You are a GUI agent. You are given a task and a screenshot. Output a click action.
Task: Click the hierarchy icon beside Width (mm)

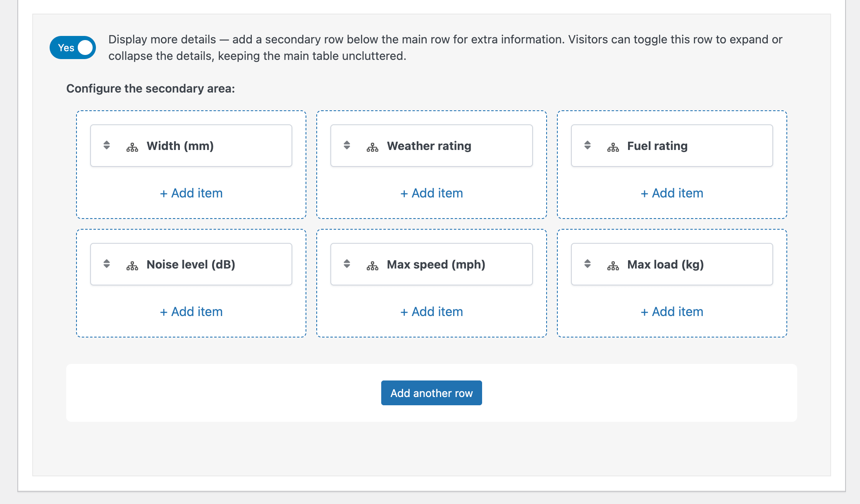click(x=132, y=147)
